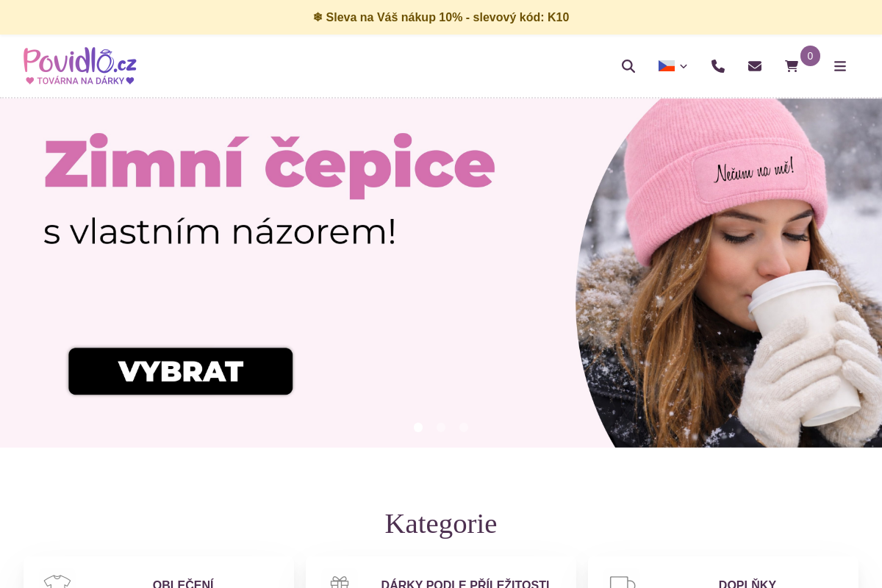Click the VYBRAT banner button
882x588 pixels.
[x=180, y=371]
